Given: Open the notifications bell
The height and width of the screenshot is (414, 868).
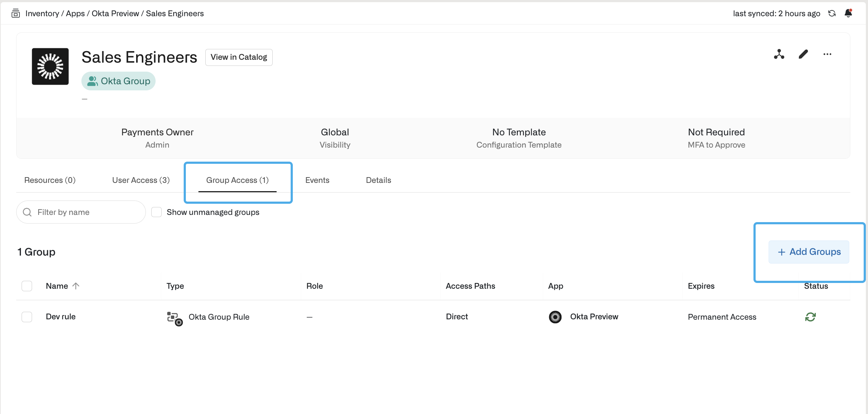Looking at the screenshot, I should (848, 13).
